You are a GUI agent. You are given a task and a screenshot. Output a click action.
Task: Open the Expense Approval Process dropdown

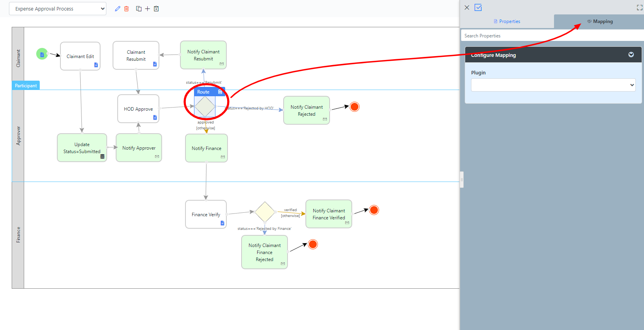coord(58,9)
